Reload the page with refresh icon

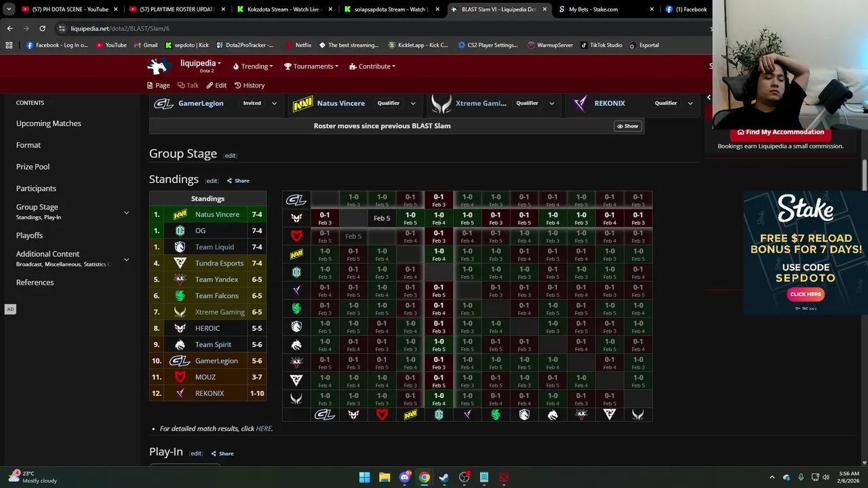coord(42,28)
